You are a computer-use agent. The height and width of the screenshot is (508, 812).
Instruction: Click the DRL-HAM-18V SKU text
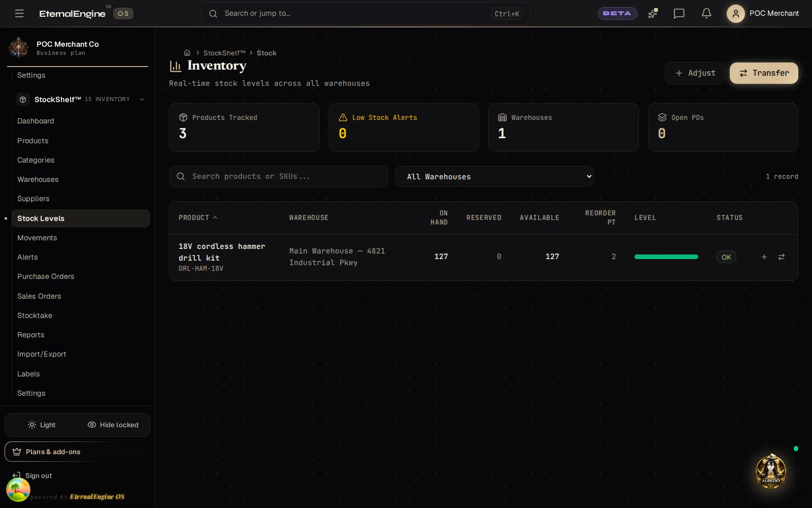(201, 268)
